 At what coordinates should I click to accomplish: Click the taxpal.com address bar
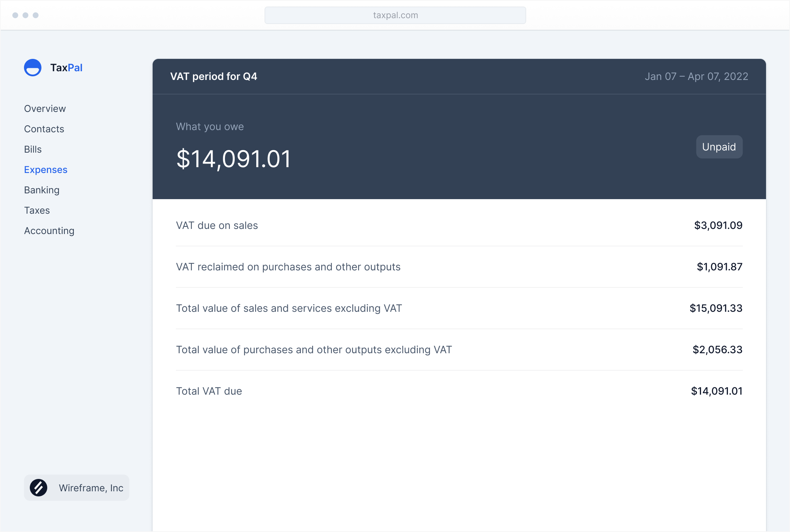[x=395, y=15]
